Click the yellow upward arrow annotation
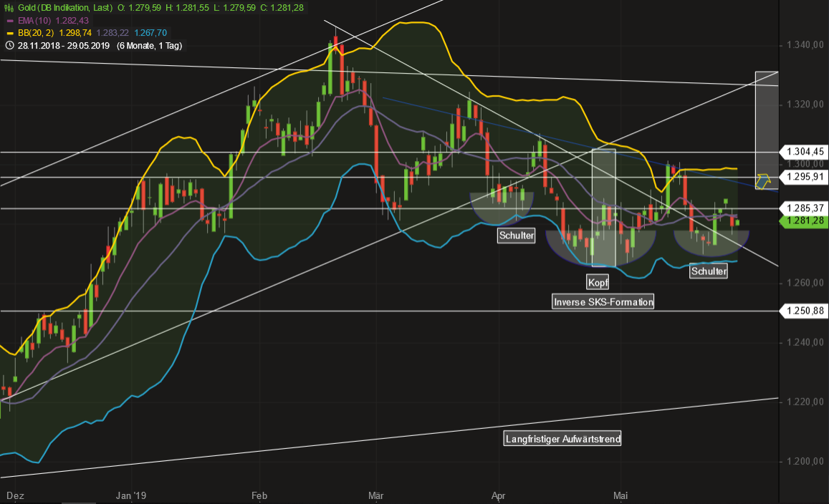This screenshot has height=504, width=829. pyautogui.click(x=765, y=180)
